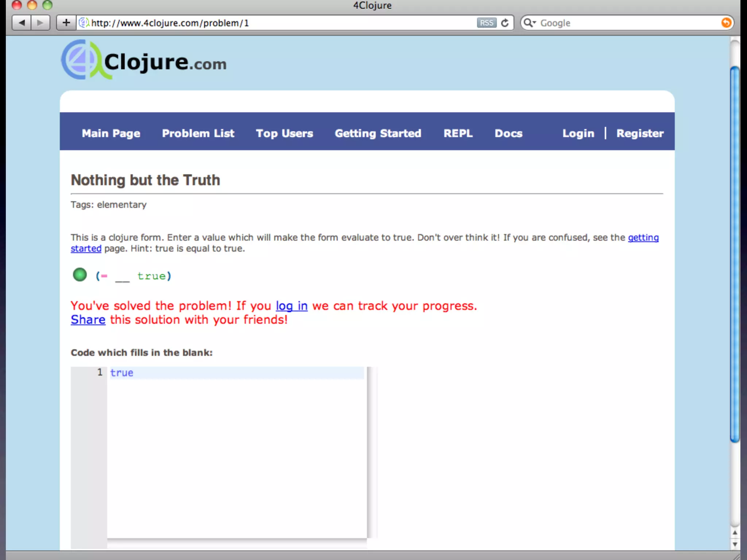The width and height of the screenshot is (747, 560).
Task: Go to Top Users page
Action: point(285,133)
